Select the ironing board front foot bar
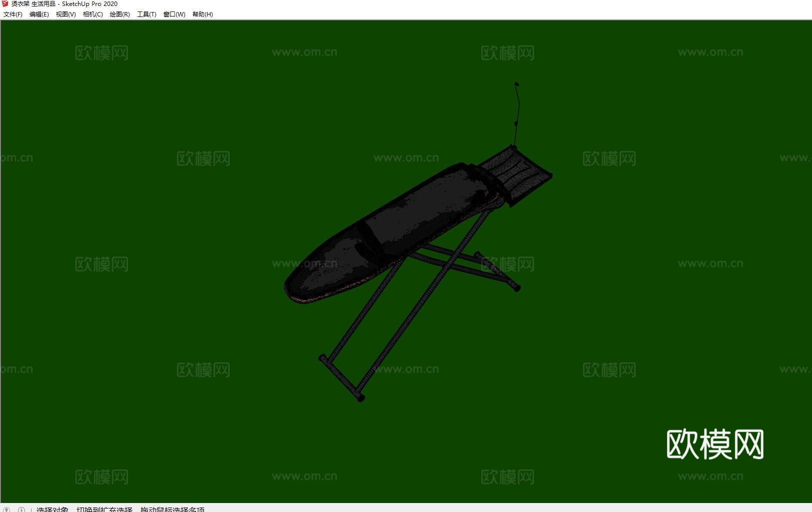812x512 pixels. tap(341, 378)
